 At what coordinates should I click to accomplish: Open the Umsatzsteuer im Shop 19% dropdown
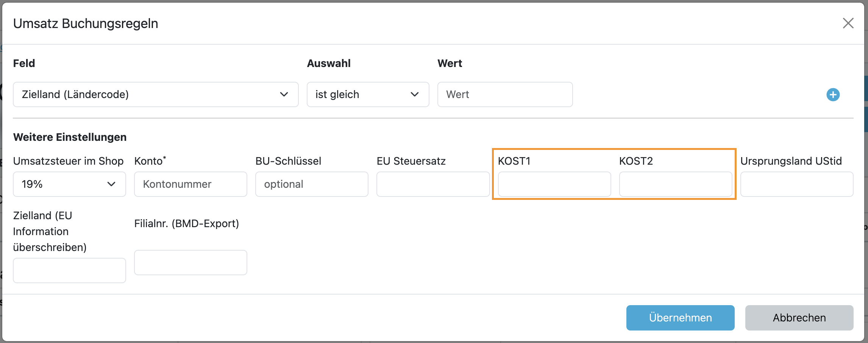pos(69,184)
